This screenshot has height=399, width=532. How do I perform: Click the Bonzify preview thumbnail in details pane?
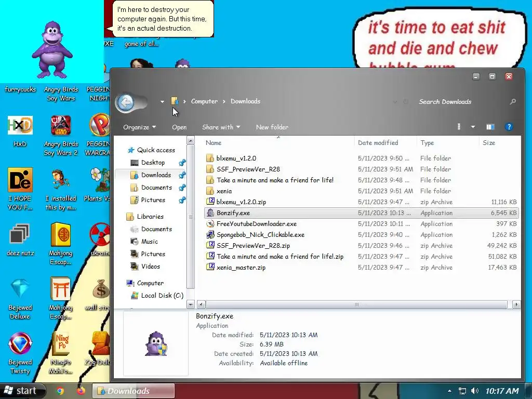(156, 343)
